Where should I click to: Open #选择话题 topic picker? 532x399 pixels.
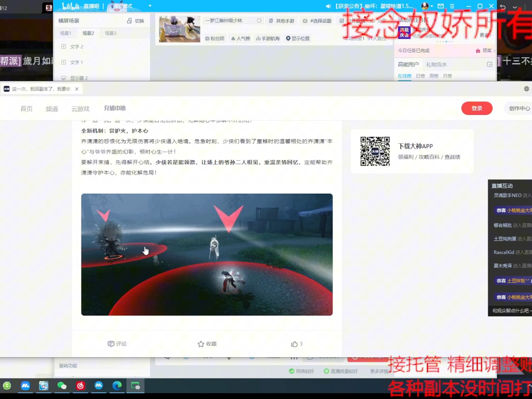(x=317, y=21)
